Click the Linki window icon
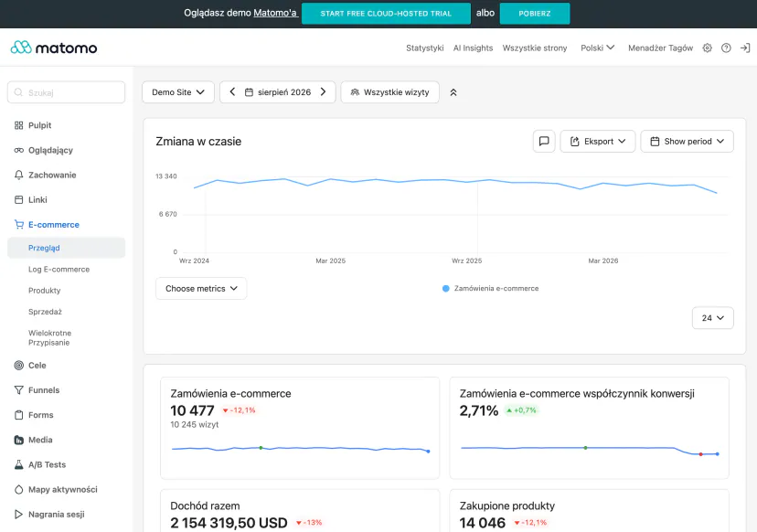 [19, 200]
